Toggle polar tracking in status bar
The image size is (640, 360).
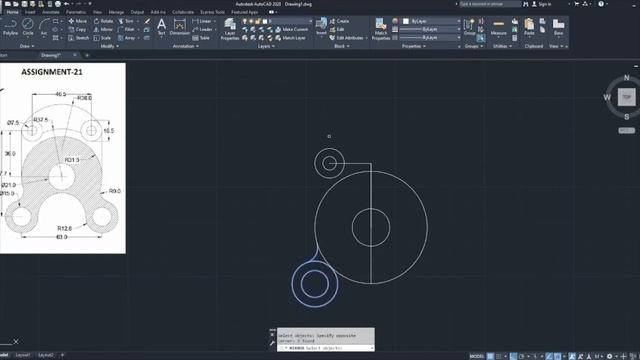tap(522, 356)
